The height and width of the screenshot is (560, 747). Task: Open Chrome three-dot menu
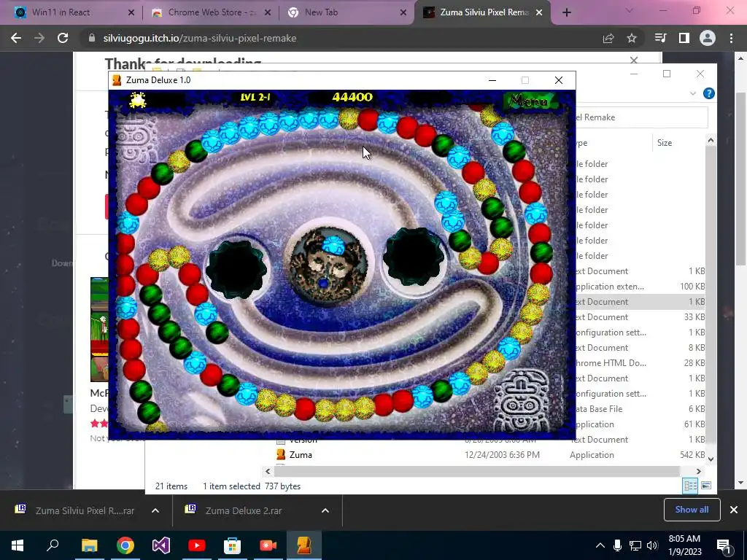click(731, 38)
